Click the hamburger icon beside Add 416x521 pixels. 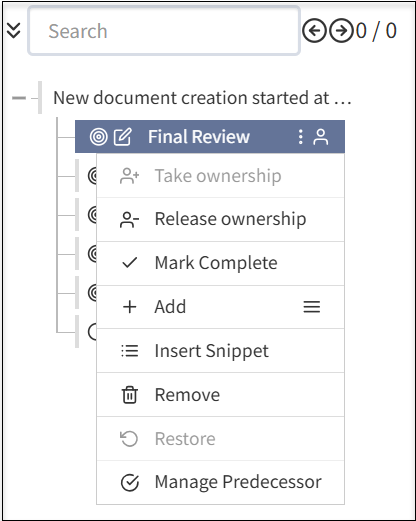click(312, 307)
